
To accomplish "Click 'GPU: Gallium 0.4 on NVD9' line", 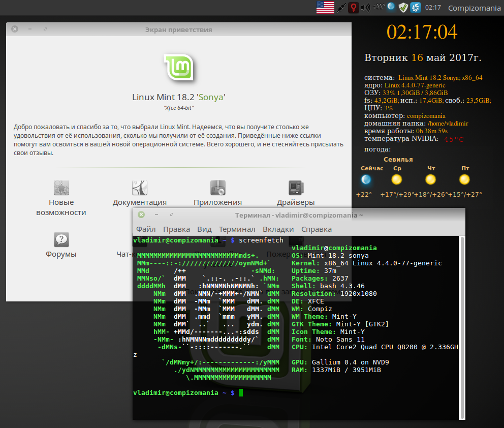I will click(340, 362).
